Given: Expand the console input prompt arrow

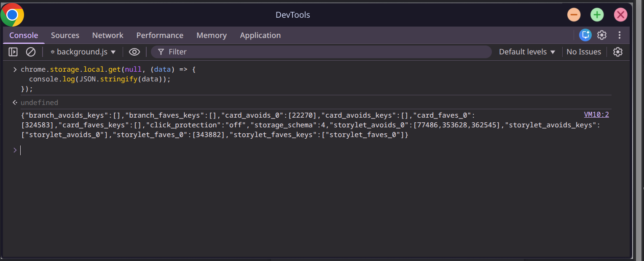Looking at the screenshot, I should (15, 150).
